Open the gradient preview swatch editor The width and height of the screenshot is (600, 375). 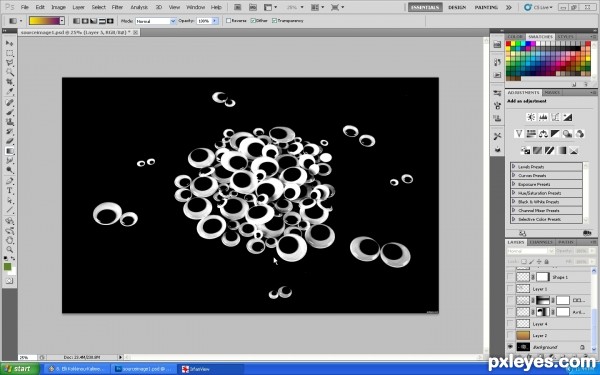coord(44,21)
